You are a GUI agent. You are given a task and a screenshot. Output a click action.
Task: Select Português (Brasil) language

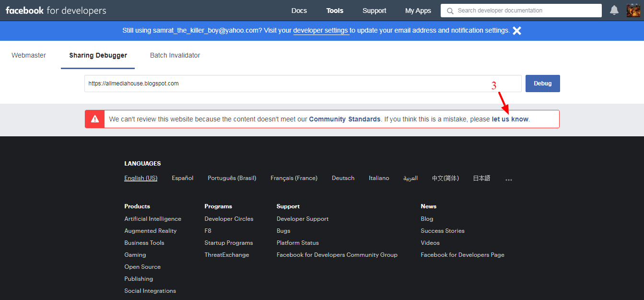232,178
